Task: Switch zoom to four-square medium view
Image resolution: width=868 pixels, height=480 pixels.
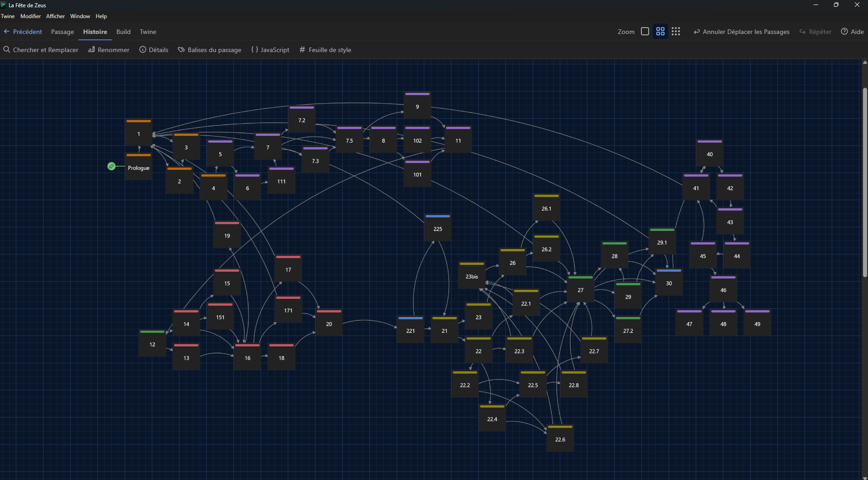Action: 660,32
